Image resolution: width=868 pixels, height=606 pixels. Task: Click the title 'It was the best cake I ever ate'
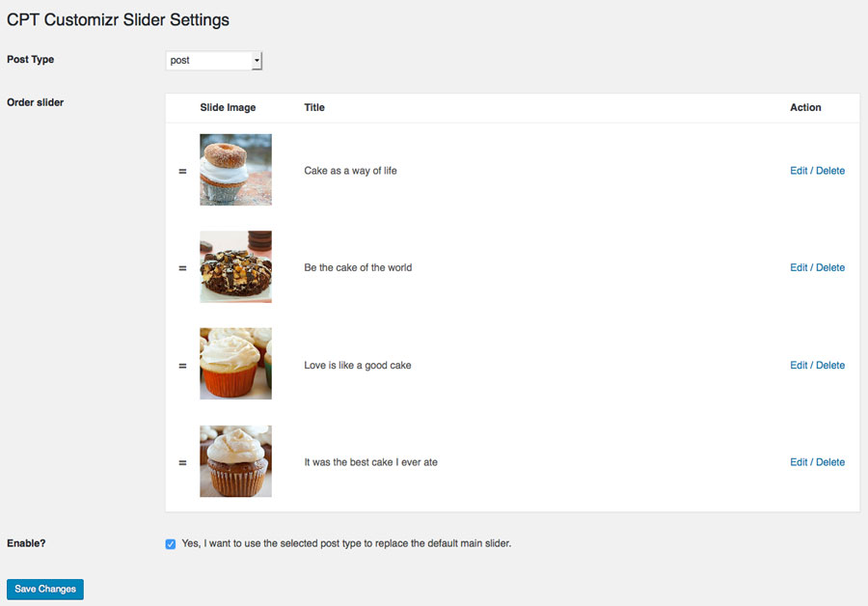pos(371,462)
